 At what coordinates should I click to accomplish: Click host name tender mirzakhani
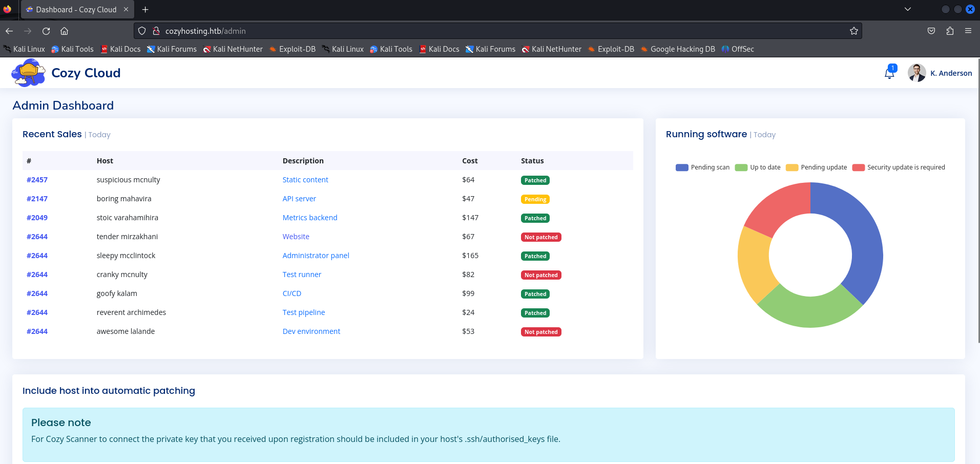pyautogui.click(x=127, y=237)
